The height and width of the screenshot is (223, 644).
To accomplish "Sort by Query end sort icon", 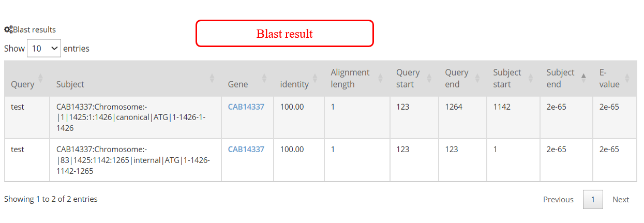I will [477, 79].
